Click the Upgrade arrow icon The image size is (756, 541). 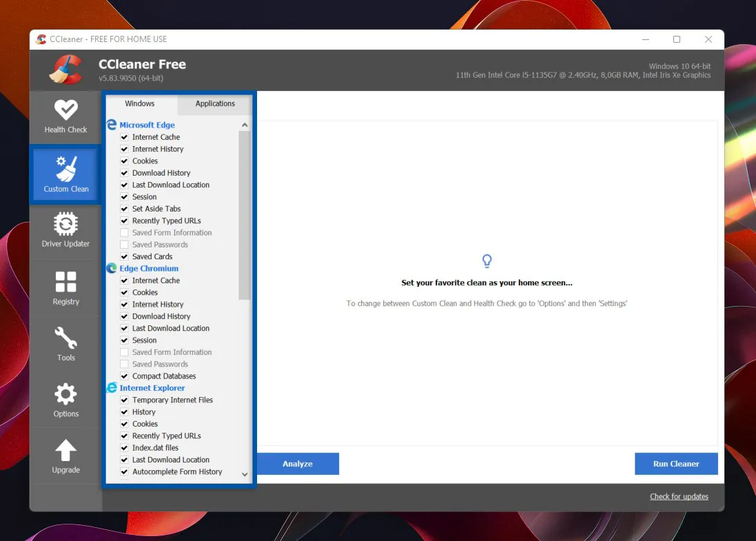pyautogui.click(x=66, y=451)
